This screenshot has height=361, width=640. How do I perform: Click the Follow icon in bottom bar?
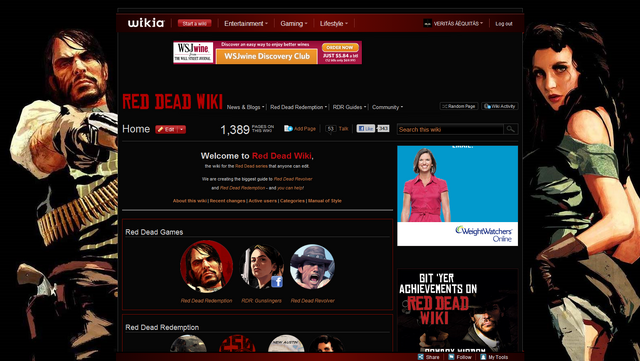click(451, 357)
